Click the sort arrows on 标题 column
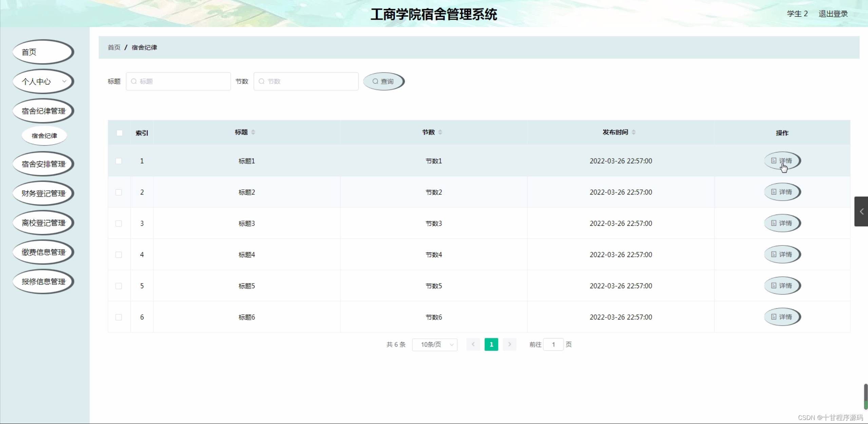 253,132
